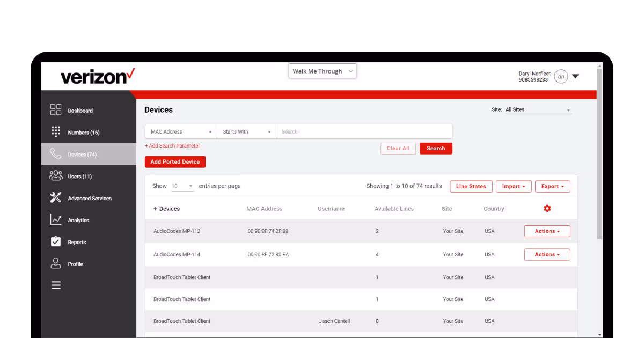Click the red Search button
Image resolution: width=644 pixels, height=338 pixels.
click(x=436, y=148)
